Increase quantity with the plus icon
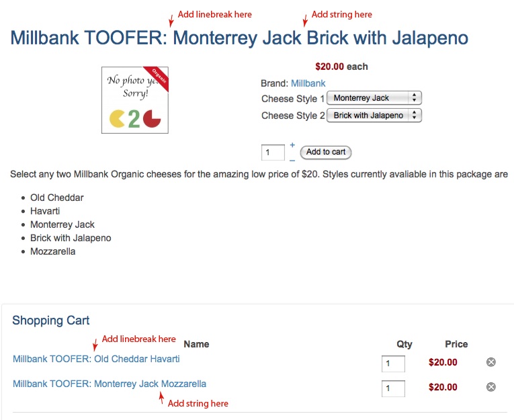Screen dimensions: 514x420 tap(292, 145)
